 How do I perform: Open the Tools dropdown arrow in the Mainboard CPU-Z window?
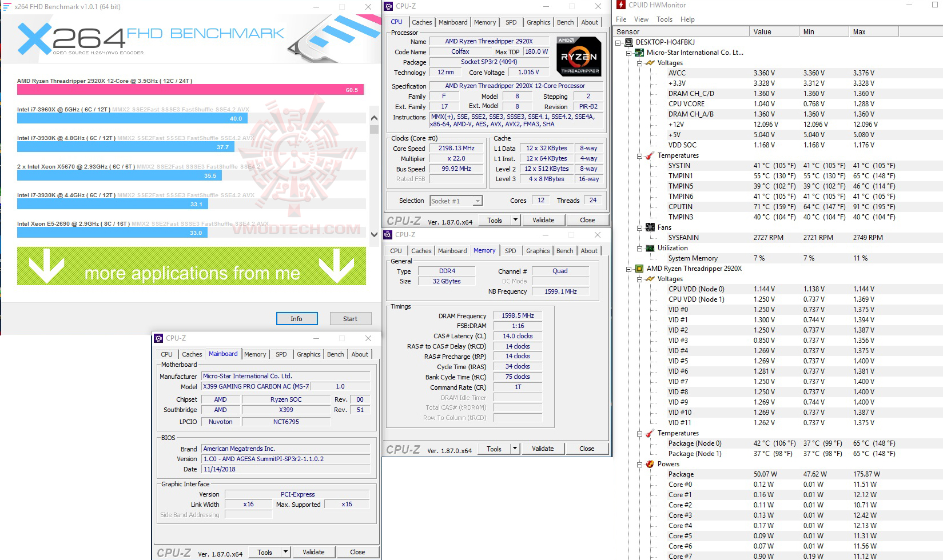[x=285, y=552]
